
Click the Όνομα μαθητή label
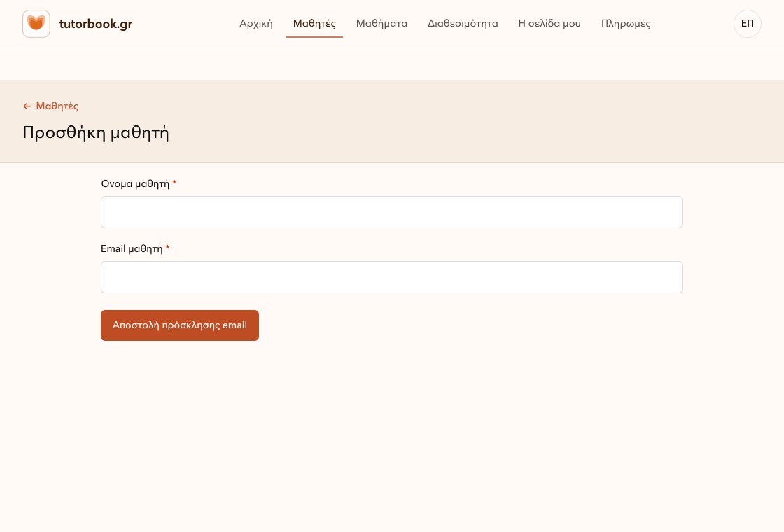(x=135, y=183)
